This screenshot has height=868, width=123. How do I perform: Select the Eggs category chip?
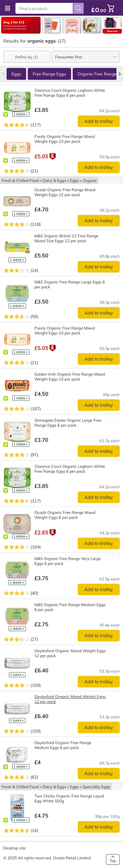point(16,74)
